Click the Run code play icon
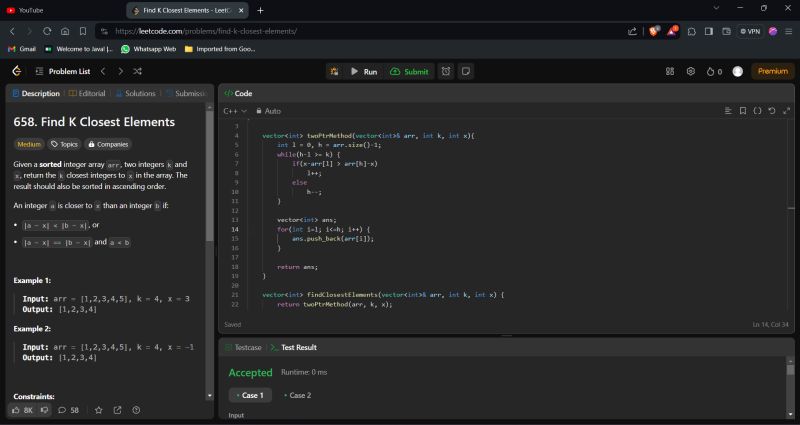Screen dimensions: 800x425 click(355, 72)
